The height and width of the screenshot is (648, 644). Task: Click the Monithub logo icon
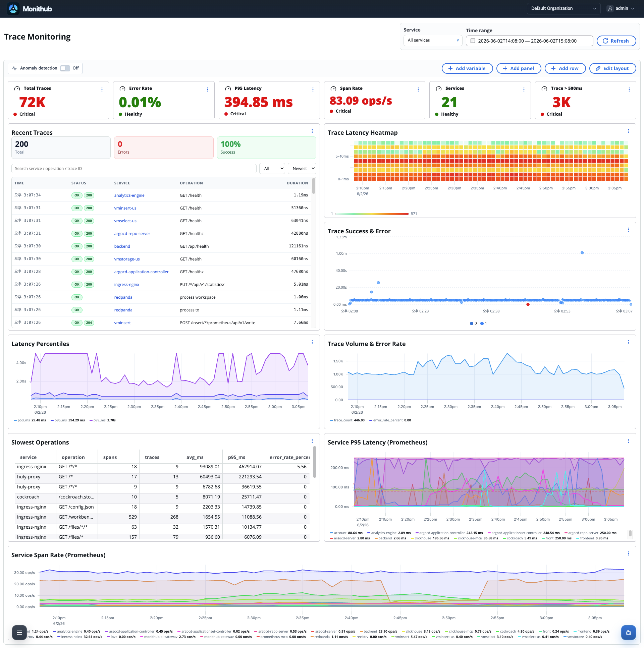pyautogui.click(x=13, y=9)
